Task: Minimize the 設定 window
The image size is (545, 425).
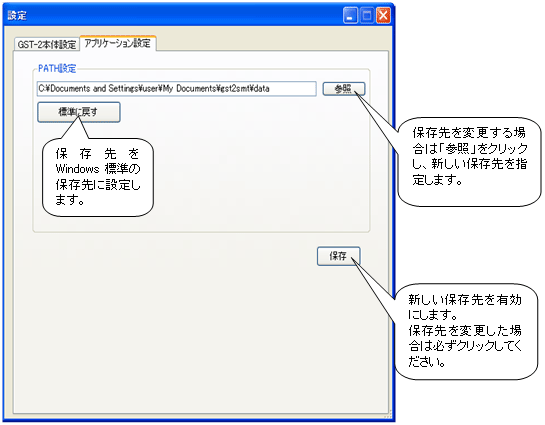Action: [350, 16]
